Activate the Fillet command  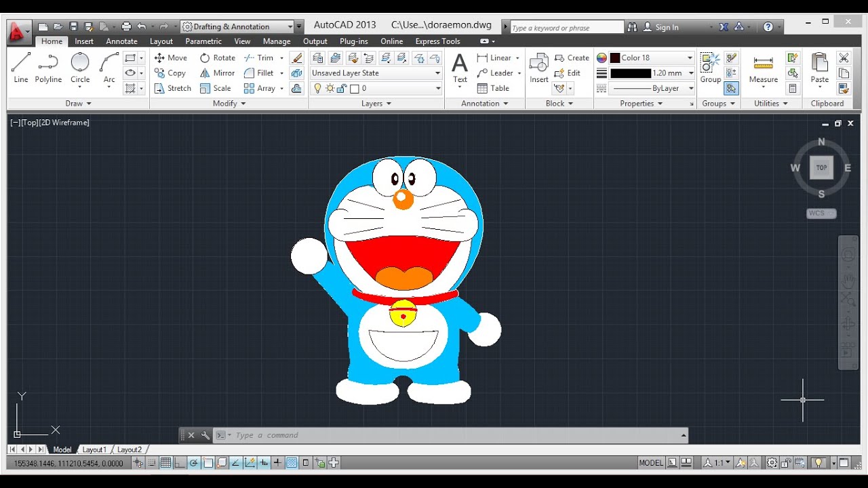[x=259, y=73]
